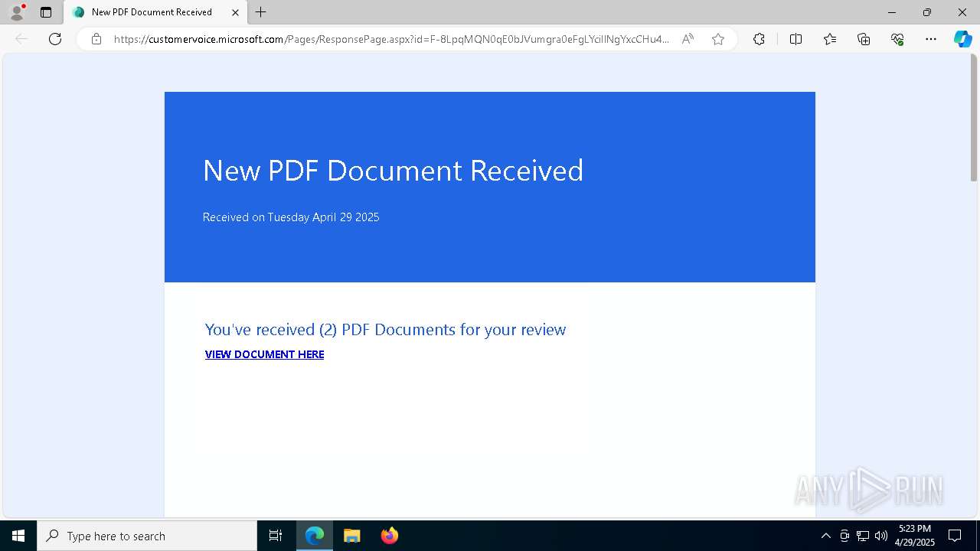The image size is (980, 551).
Task: Click the VIEW DOCUMENT HERE link
Action: coord(264,354)
